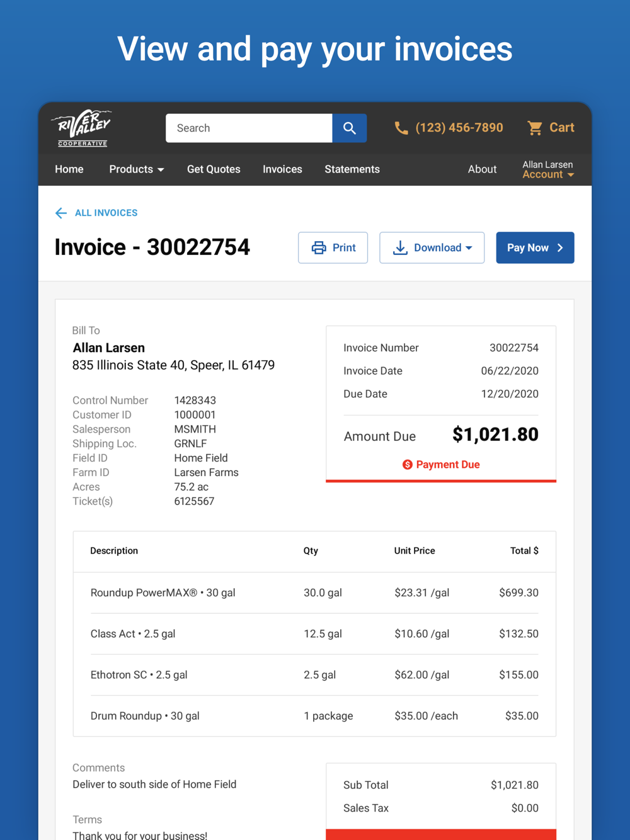Click the Amount Due $1,021.80 figure
Screen dimensions: 630x840
pos(495,434)
